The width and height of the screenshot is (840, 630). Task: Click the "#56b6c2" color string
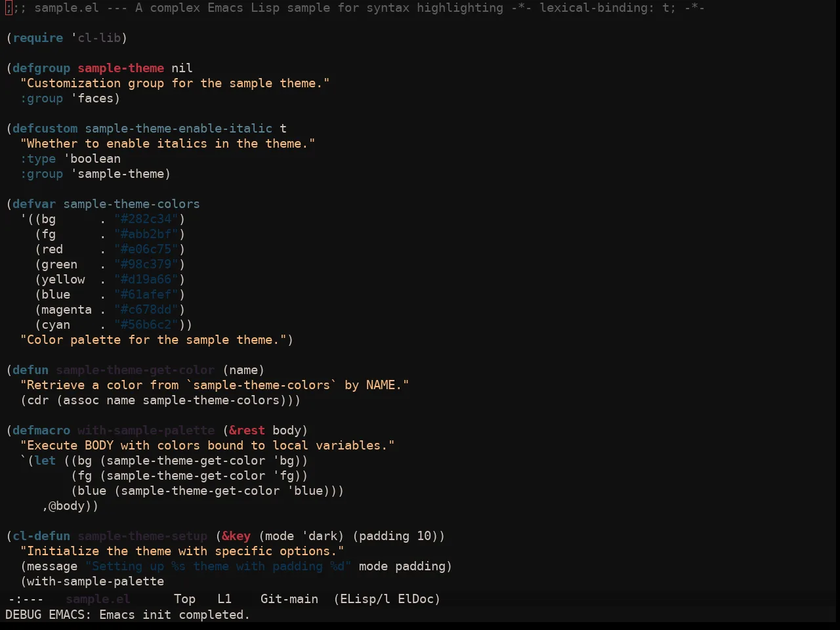(x=146, y=325)
